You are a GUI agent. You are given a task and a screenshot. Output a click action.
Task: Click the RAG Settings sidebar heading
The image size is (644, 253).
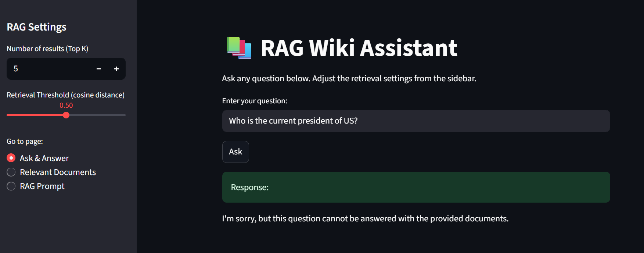(x=36, y=26)
